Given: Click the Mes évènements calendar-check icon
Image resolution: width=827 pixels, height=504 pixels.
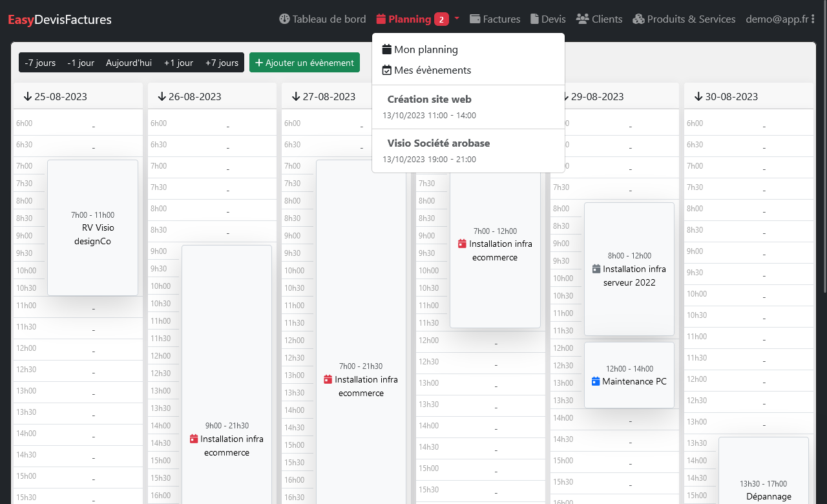Looking at the screenshot, I should (387, 70).
